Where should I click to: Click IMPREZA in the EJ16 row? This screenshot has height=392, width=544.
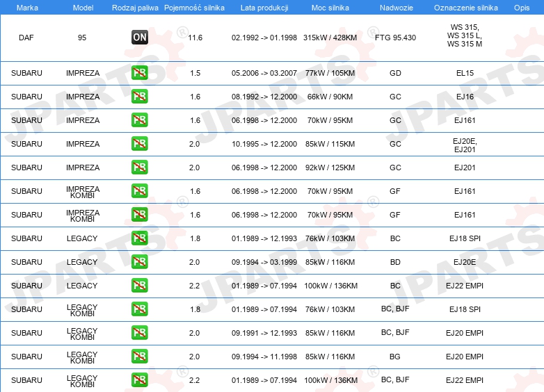pos(83,97)
